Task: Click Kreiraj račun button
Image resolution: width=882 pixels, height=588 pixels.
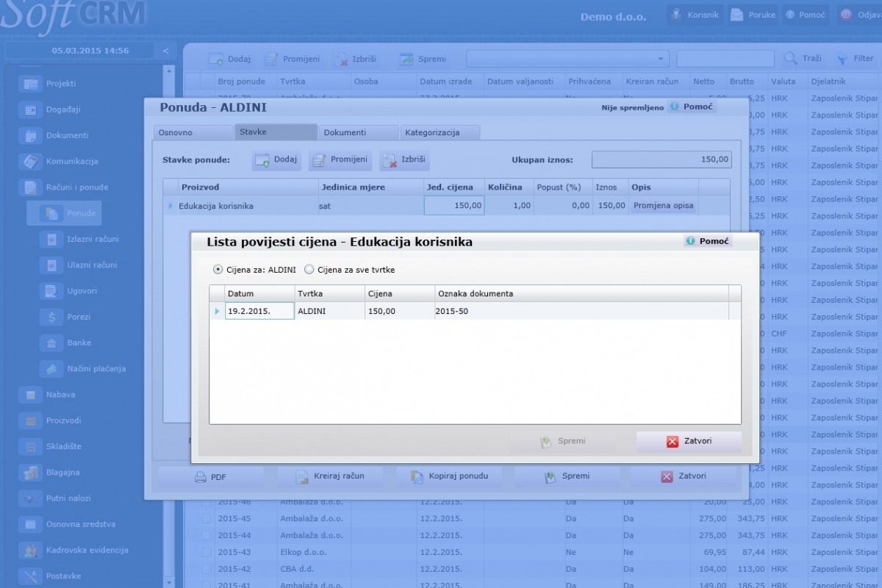Action: 329,476
